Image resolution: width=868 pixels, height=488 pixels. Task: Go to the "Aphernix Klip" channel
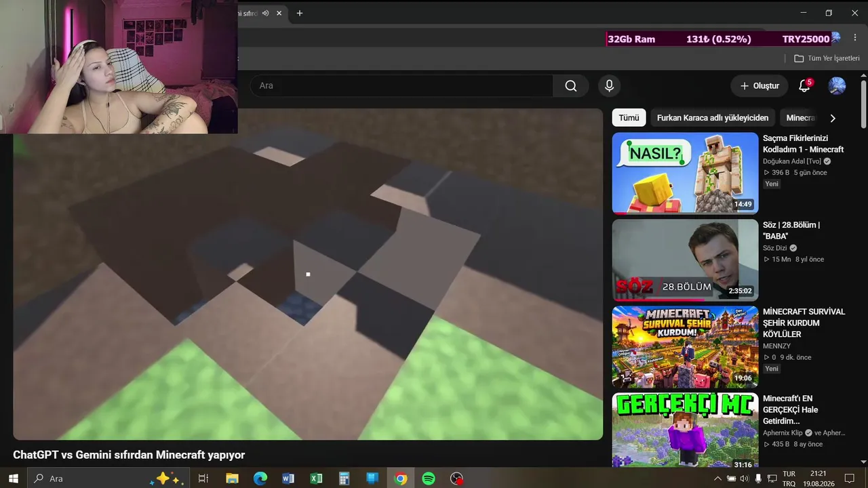(783, 432)
